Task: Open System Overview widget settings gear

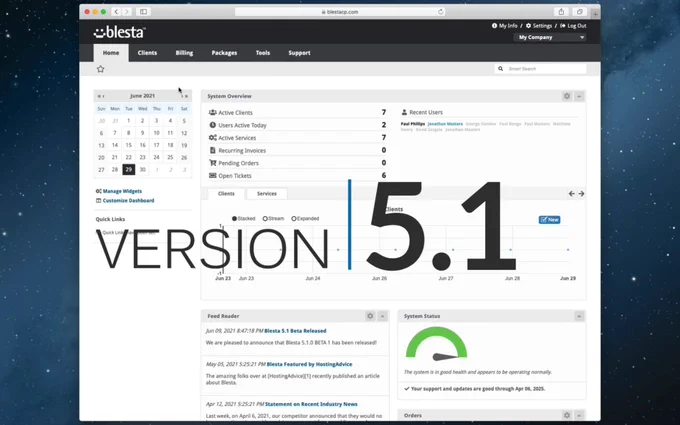Action: pos(567,96)
